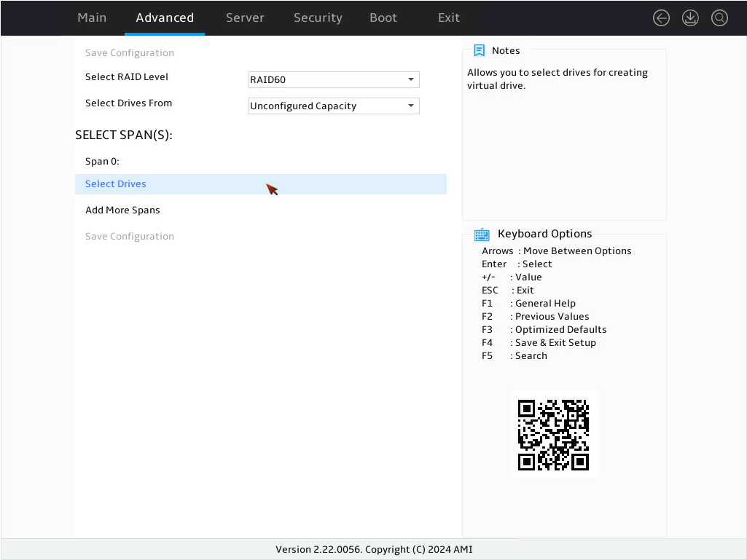This screenshot has height=560, width=747.
Task: Click the Notes bookmark icon
Action: [480, 50]
